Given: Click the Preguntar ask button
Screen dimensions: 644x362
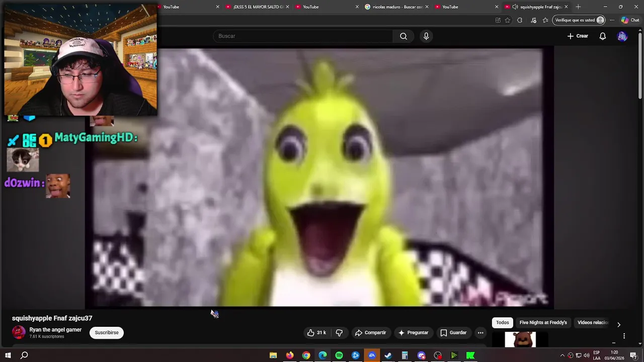Looking at the screenshot, I should coord(414,332).
